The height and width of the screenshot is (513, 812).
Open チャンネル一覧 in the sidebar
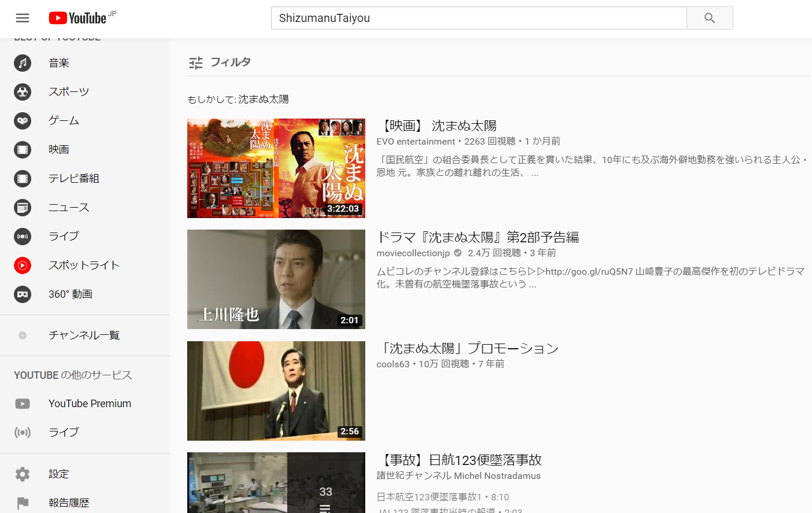click(84, 335)
